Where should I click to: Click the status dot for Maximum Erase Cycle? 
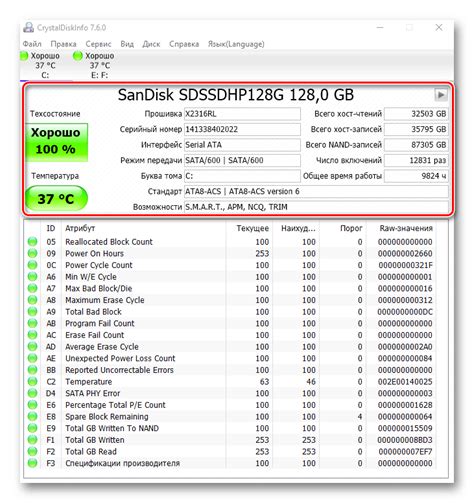click(32, 300)
